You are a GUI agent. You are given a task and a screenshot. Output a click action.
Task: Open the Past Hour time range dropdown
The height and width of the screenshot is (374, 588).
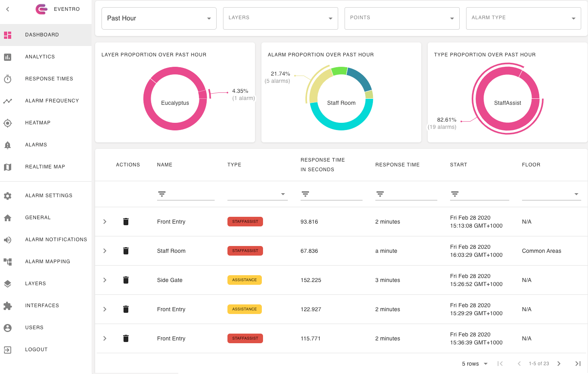[x=159, y=18]
